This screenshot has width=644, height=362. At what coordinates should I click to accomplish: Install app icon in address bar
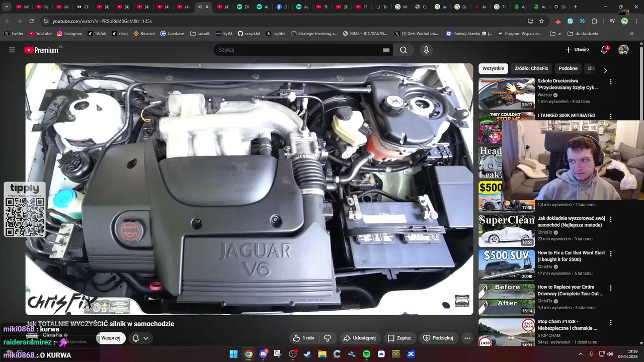pos(530,21)
